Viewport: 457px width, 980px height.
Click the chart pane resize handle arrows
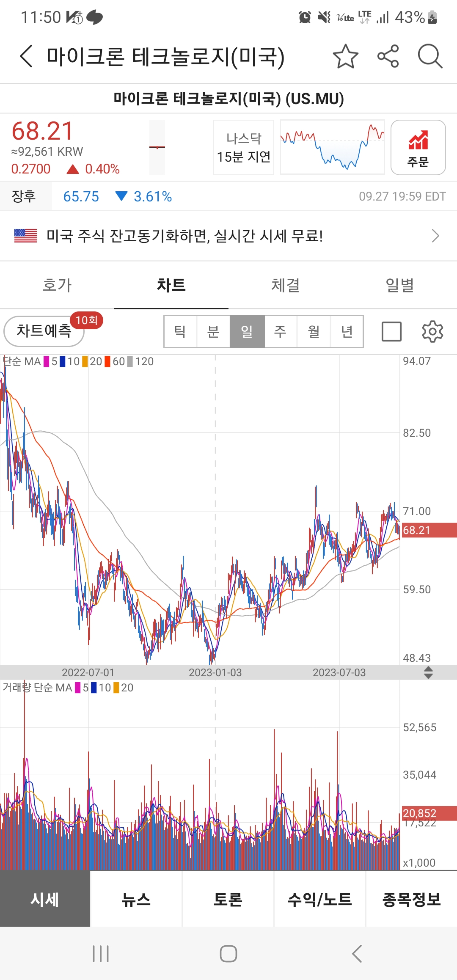[x=428, y=672]
